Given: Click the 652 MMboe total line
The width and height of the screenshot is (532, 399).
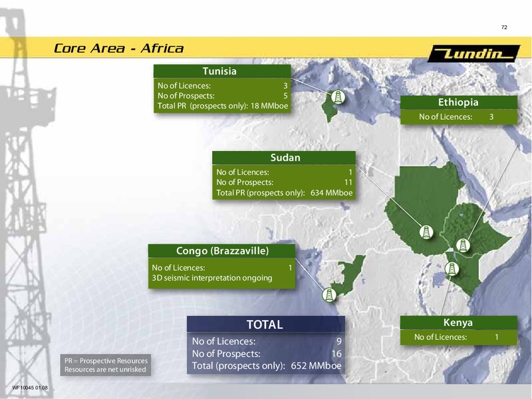Looking at the screenshot, I should click(267, 366).
